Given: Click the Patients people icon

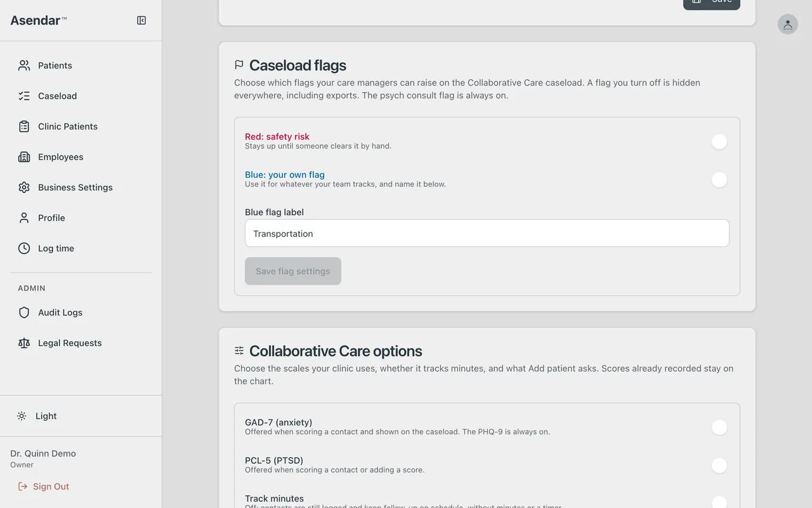Looking at the screenshot, I should coord(24,65).
